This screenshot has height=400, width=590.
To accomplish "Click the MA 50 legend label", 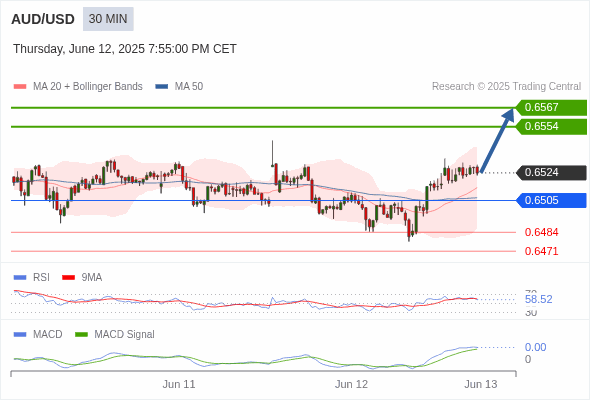I will pyautogui.click(x=189, y=87).
